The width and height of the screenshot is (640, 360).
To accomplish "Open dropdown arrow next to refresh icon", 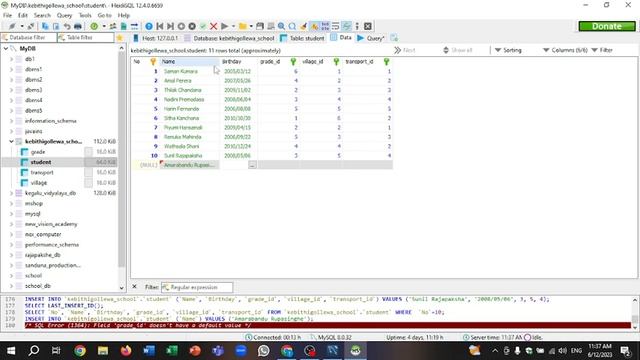I will tap(104, 26).
